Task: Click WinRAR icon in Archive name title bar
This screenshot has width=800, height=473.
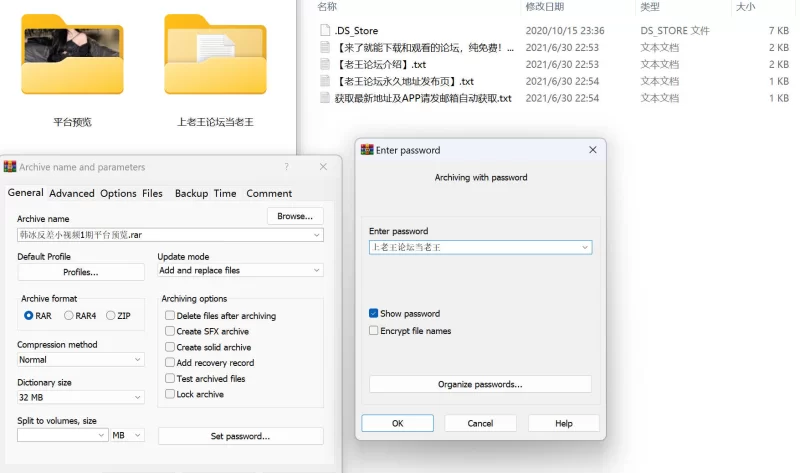Action: [x=10, y=167]
